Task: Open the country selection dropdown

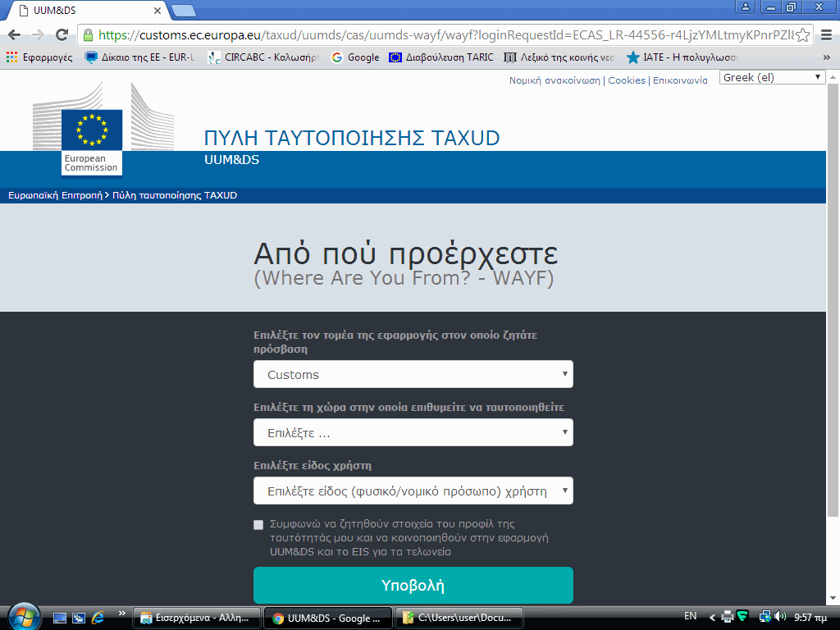Action: point(413,432)
